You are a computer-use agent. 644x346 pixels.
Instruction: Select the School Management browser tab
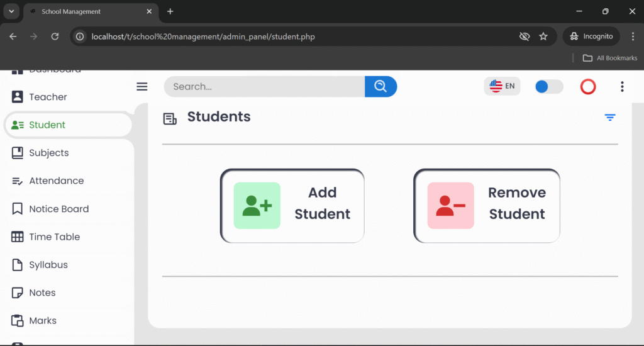pyautogui.click(x=91, y=11)
